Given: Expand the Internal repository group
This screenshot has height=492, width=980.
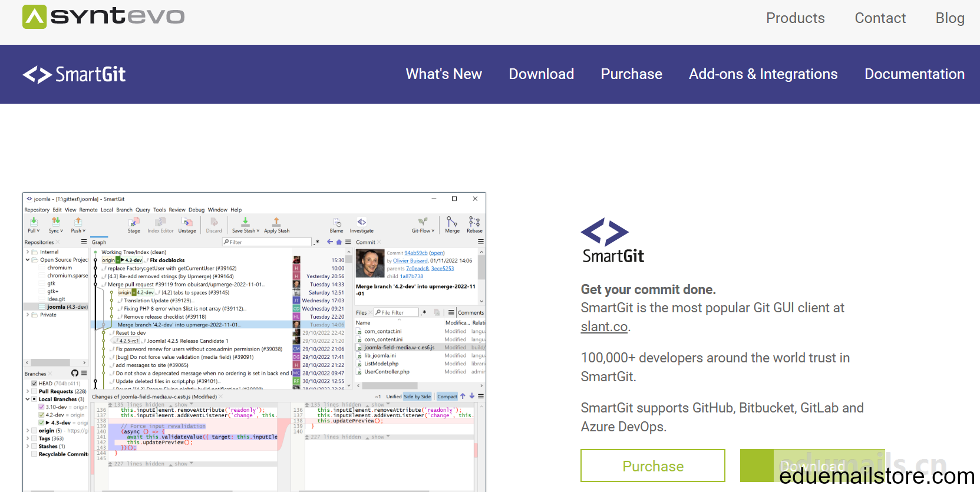Looking at the screenshot, I should pyautogui.click(x=27, y=252).
